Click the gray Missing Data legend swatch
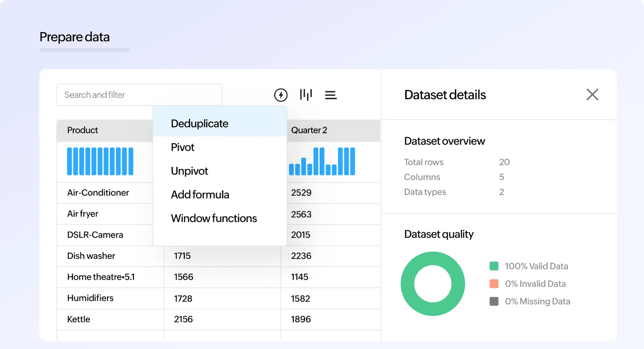Viewport: 644px width, 349px height. (494, 302)
